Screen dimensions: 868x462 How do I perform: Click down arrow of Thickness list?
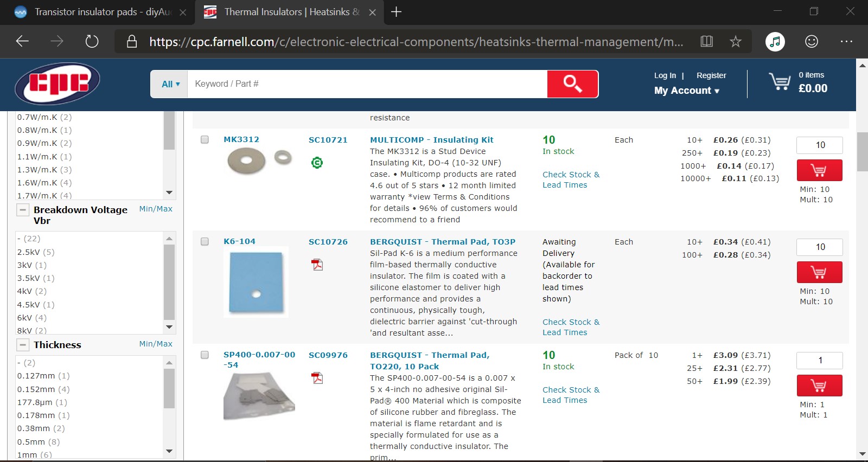(169, 451)
